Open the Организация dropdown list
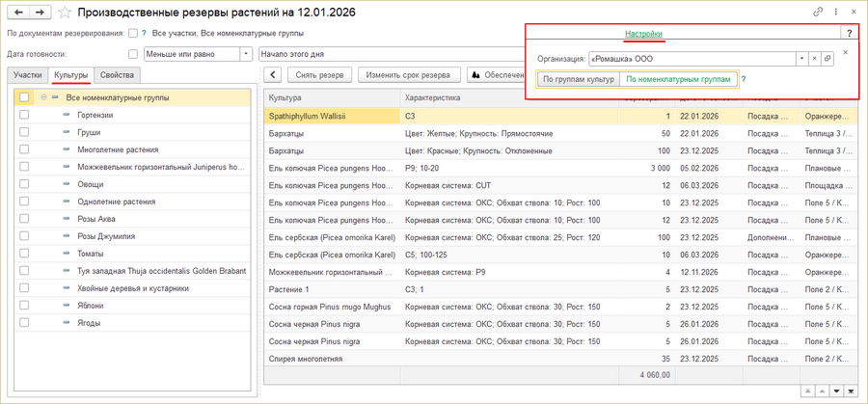 [x=801, y=59]
